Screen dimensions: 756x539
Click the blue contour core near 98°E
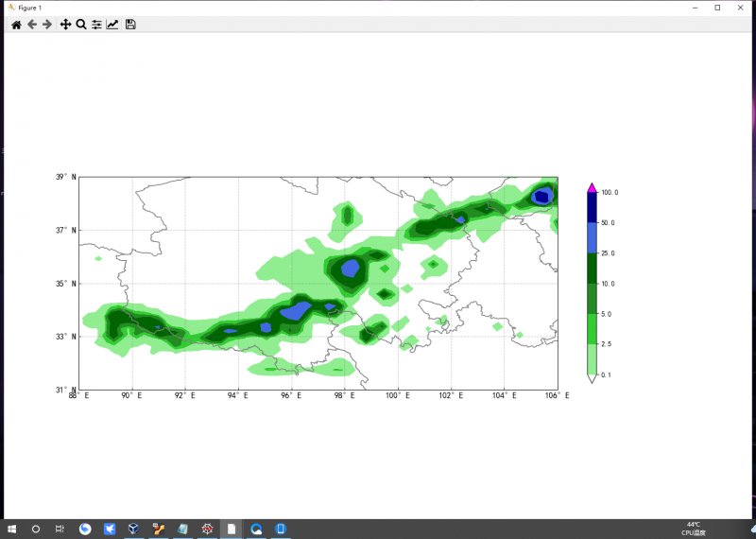(x=351, y=268)
